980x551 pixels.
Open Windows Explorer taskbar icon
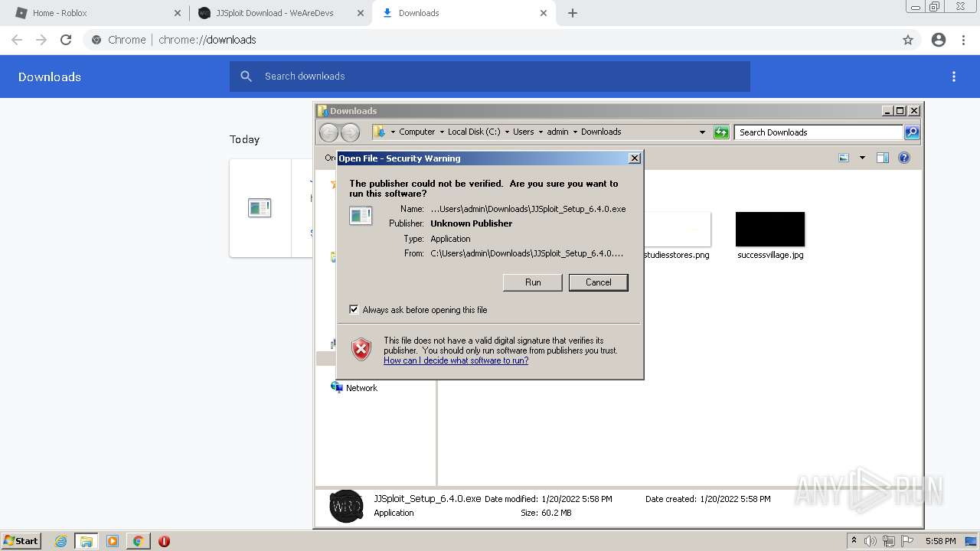coord(87,541)
